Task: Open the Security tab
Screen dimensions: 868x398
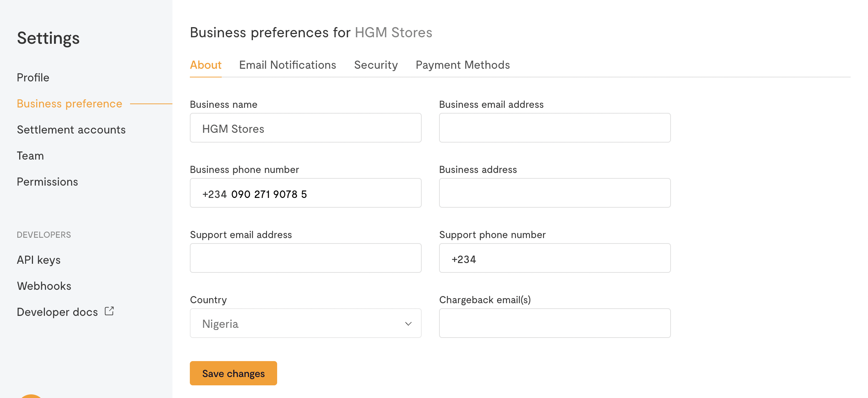Action: [376, 65]
